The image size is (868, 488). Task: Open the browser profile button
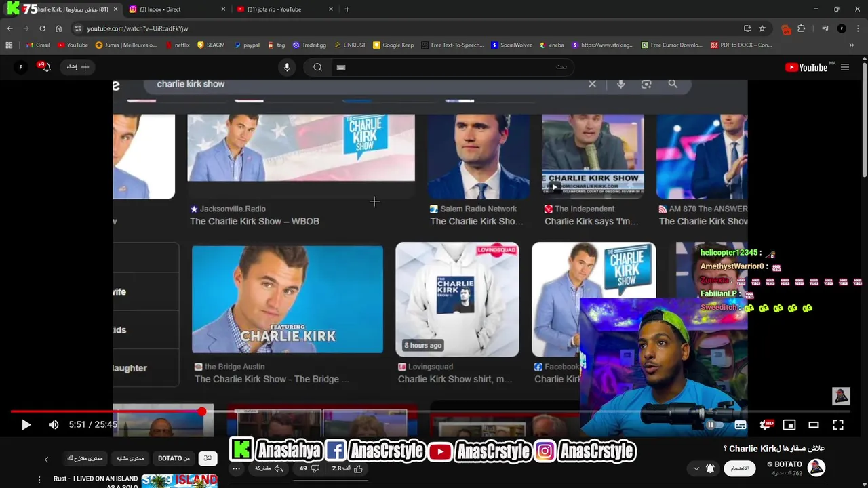tap(842, 28)
